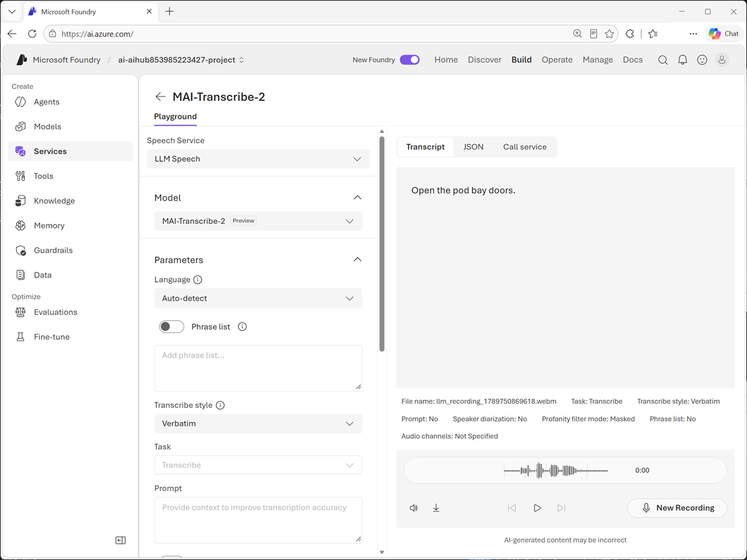Open browser settings and more menu
This screenshot has width=747, height=560.
click(693, 34)
